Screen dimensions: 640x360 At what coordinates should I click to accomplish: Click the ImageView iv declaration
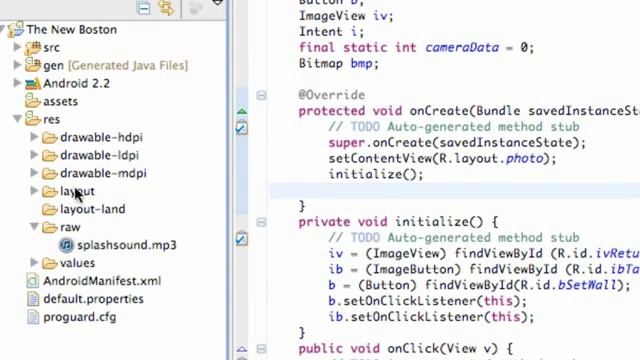[x=346, y=16]
